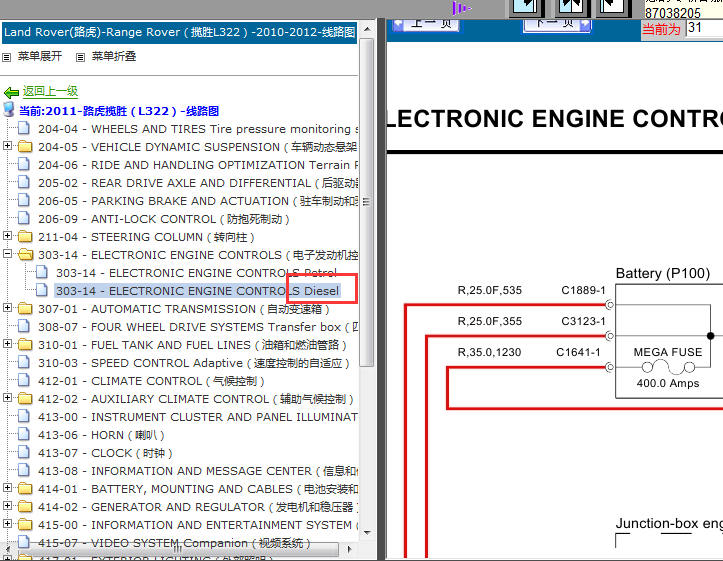Click the show-right-pane layout icon

(x=613, y=6)
